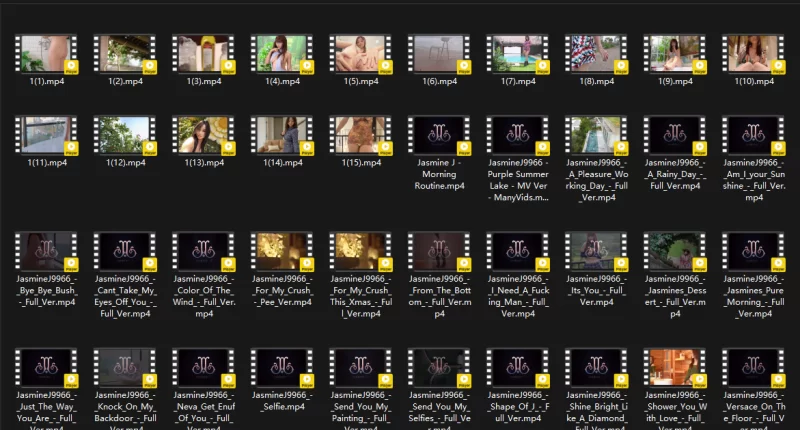Select the 1(6).mp4 file icon
The image size is (800, 430).
coord(439,54)
